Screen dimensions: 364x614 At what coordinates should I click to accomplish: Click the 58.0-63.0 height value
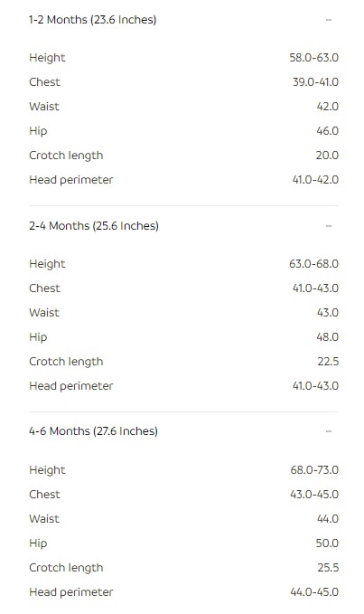[314, 58]
